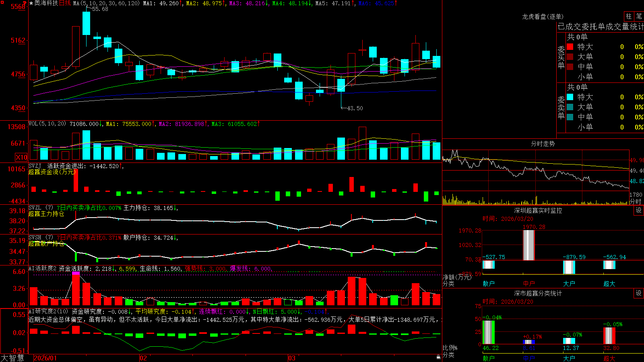Image resolution: width=644 pixels, height=362 pixels.
Task: Toggle the X10 volume scale marker
Action: 21,157
